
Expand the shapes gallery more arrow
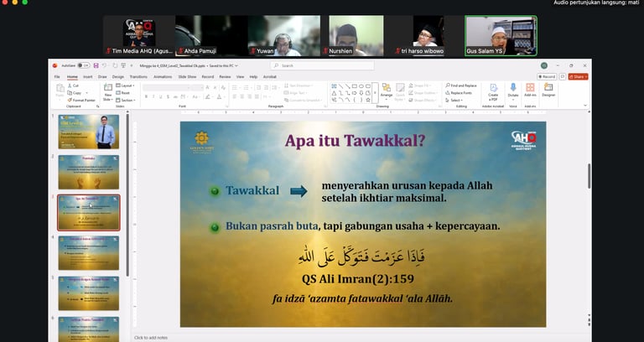tap(375, 93)
